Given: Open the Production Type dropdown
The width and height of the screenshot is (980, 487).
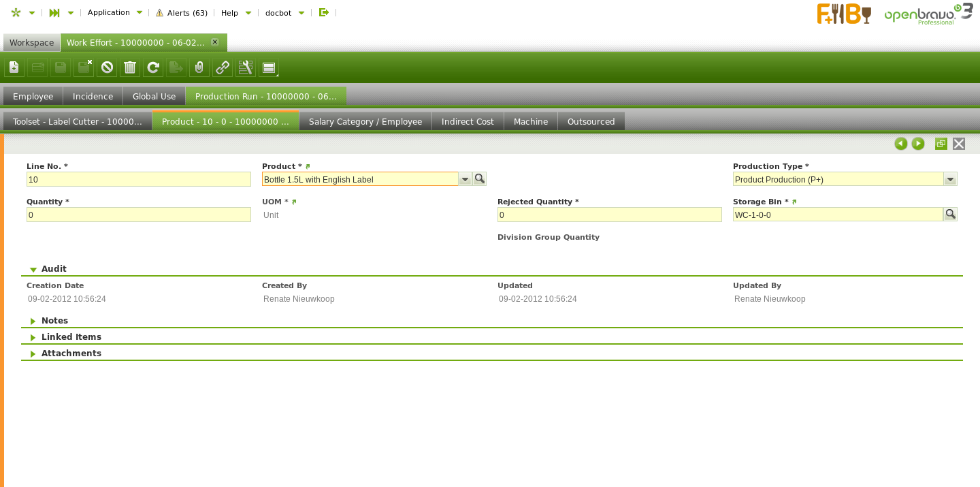Looking at the screenshot, I should click(x=950, y=179).
